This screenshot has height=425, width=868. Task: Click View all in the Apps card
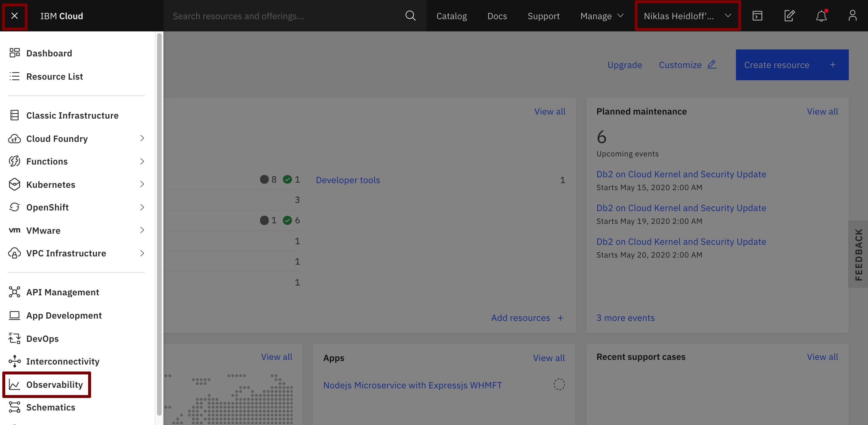click(549, 358)
